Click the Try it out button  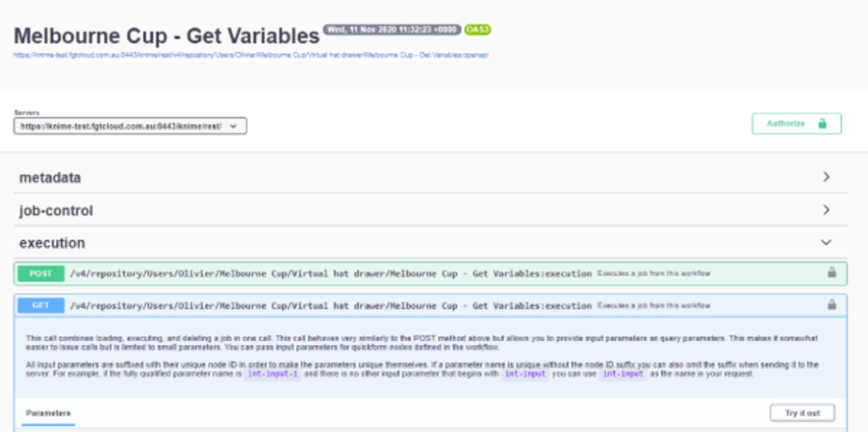[802, 413]
